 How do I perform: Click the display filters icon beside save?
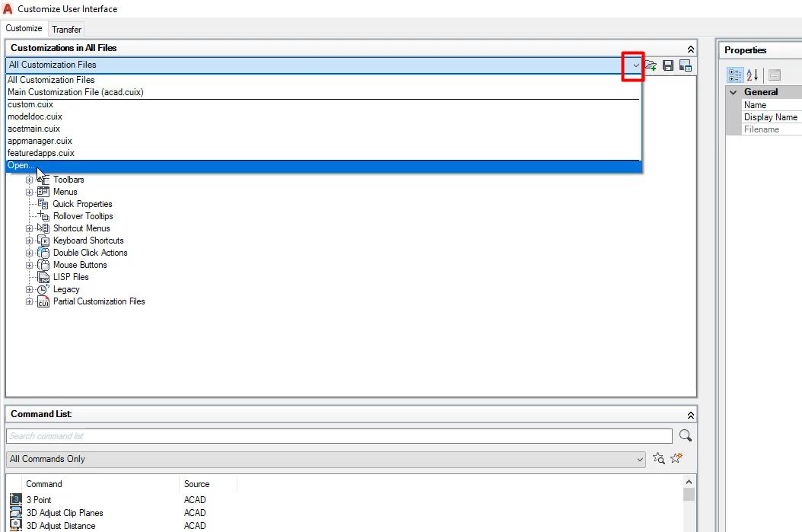[685, 65]
